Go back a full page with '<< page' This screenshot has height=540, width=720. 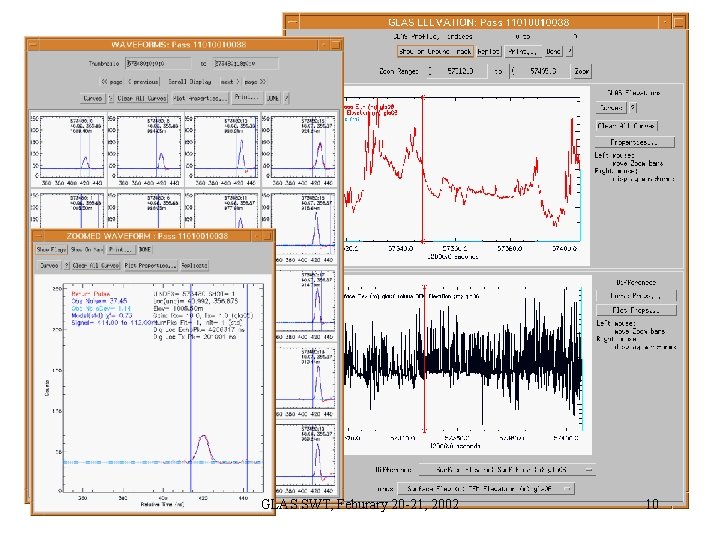coord(112,82)
